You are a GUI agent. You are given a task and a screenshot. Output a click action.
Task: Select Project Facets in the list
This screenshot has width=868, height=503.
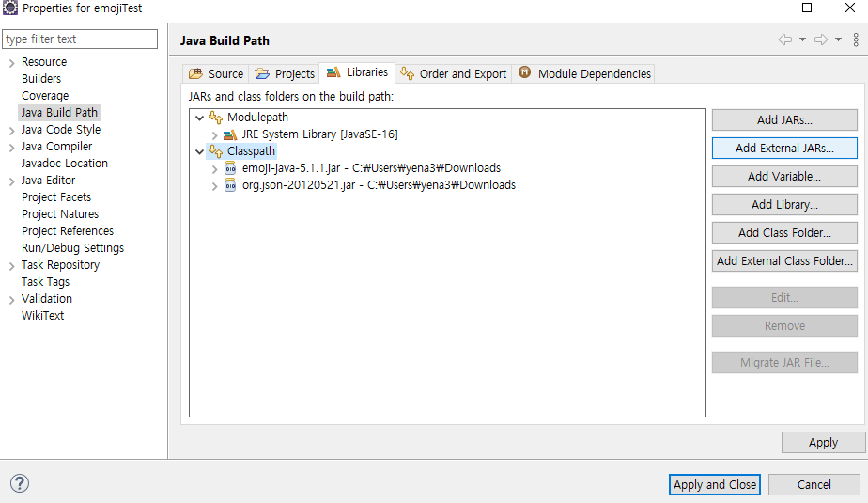coord(56,197)
